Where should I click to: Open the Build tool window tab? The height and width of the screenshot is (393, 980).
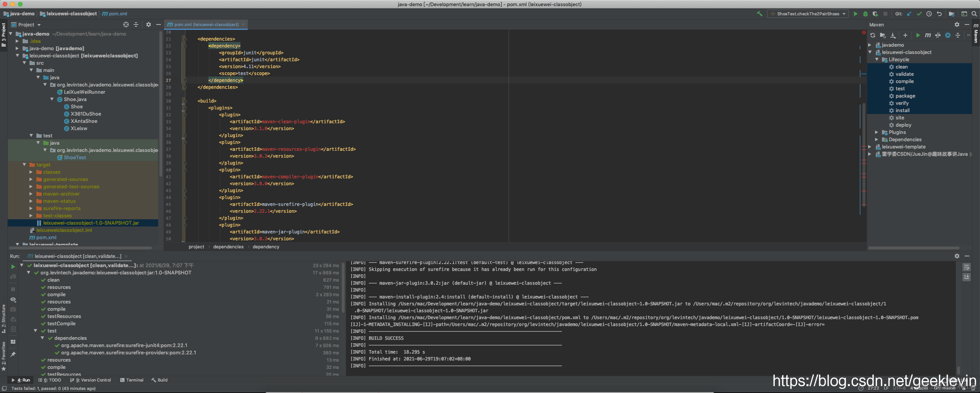point(160,380)
